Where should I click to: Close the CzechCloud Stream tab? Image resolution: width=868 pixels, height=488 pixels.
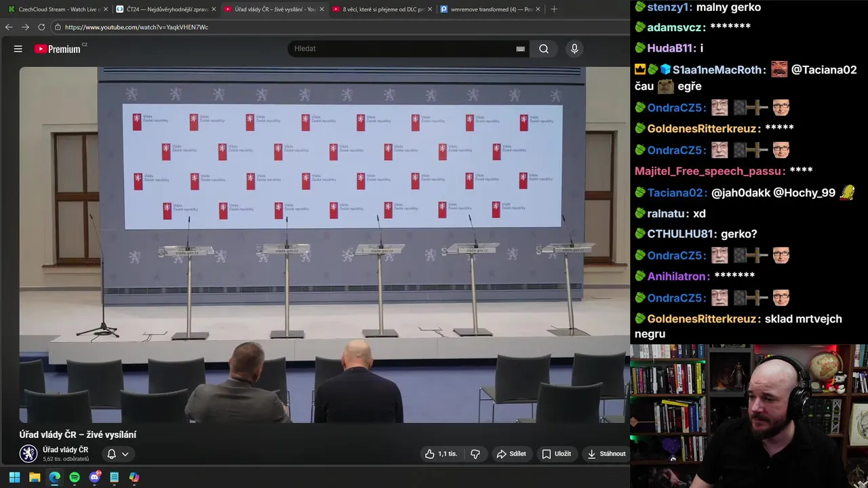pyautogui.click(x=105, y=9)
